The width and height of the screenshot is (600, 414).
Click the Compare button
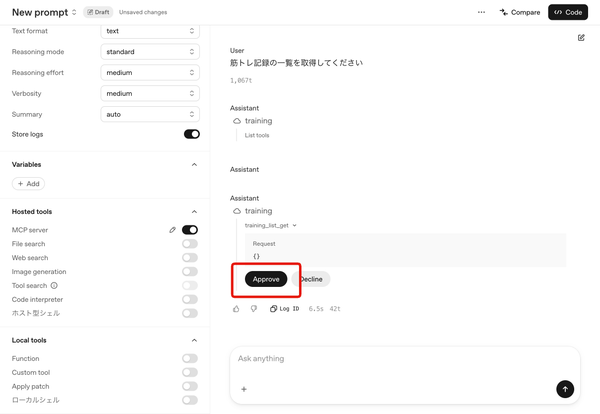520,12
